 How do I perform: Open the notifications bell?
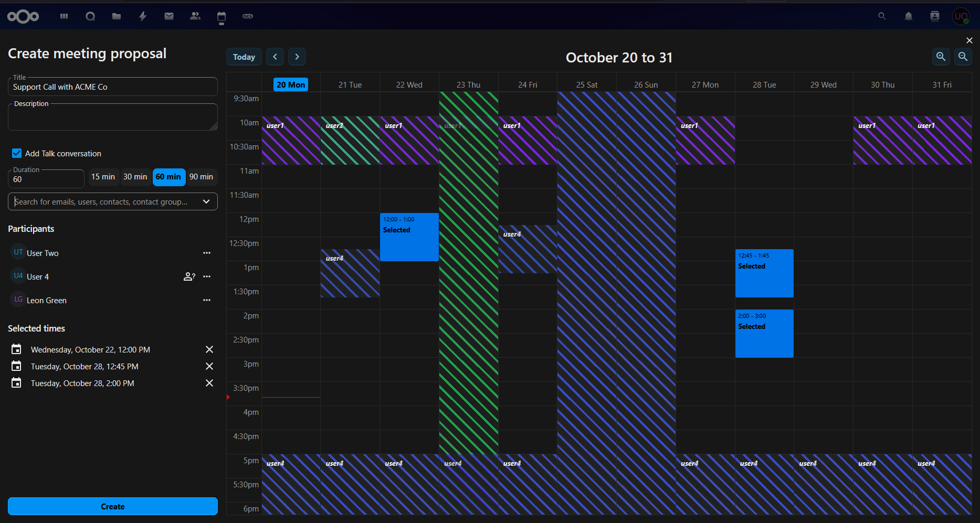click(908, 16)
